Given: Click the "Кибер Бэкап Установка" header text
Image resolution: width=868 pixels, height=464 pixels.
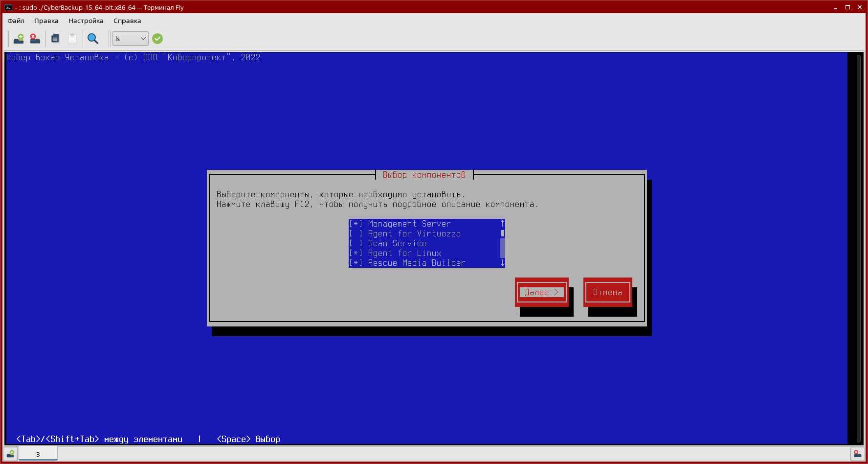Looking at the screenshot, I should [x=58, y=57].
